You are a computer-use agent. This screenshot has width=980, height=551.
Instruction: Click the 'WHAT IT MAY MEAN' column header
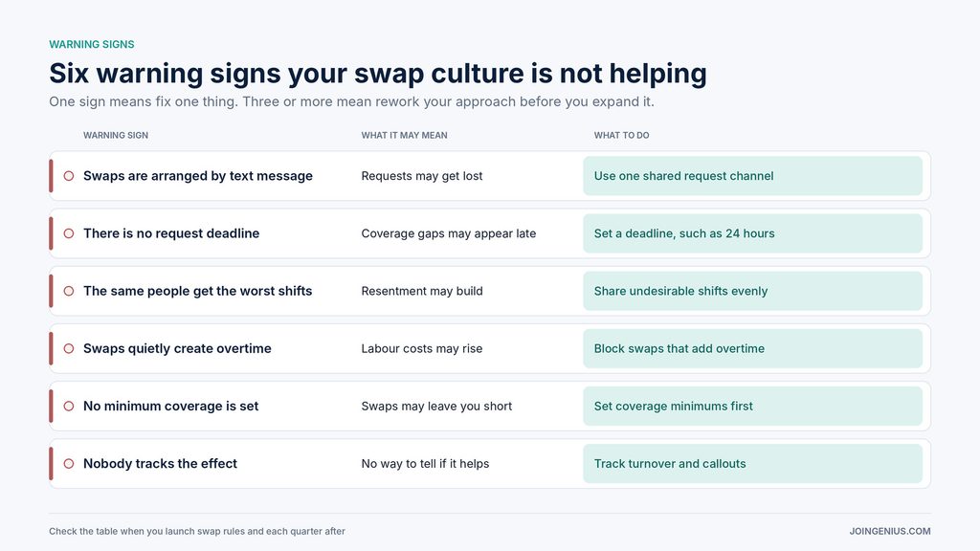(405, 135)
